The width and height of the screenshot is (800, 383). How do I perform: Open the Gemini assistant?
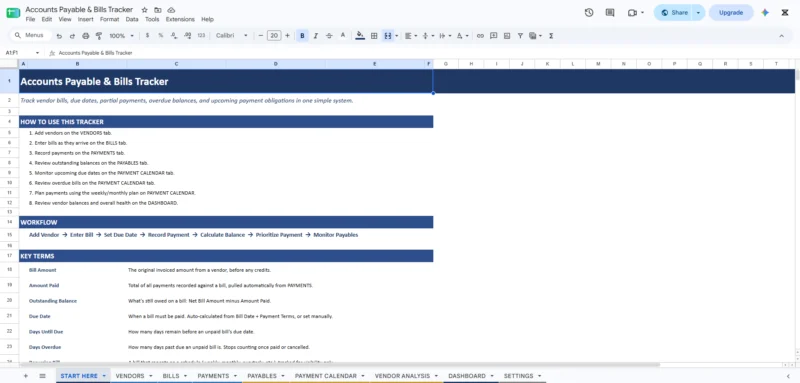765,13
